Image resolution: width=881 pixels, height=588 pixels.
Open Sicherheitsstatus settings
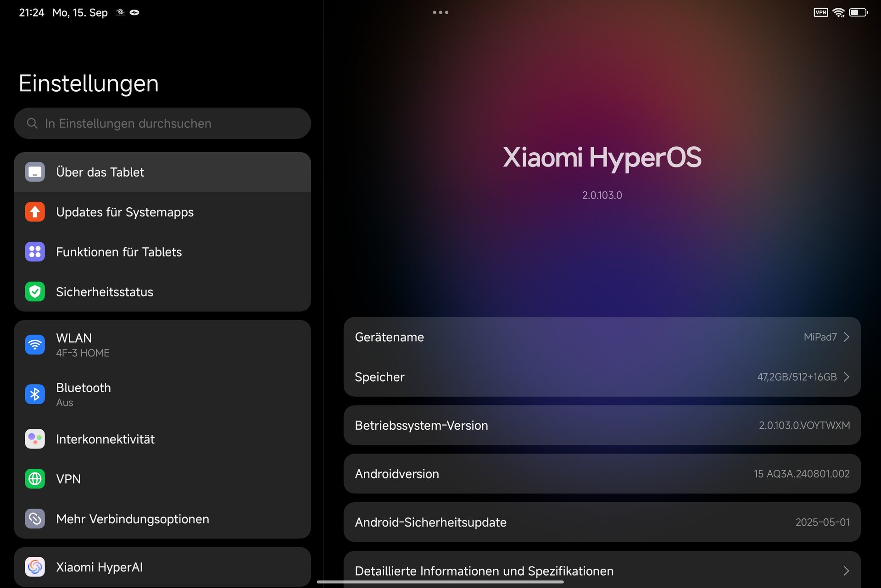tap(162, 292)
